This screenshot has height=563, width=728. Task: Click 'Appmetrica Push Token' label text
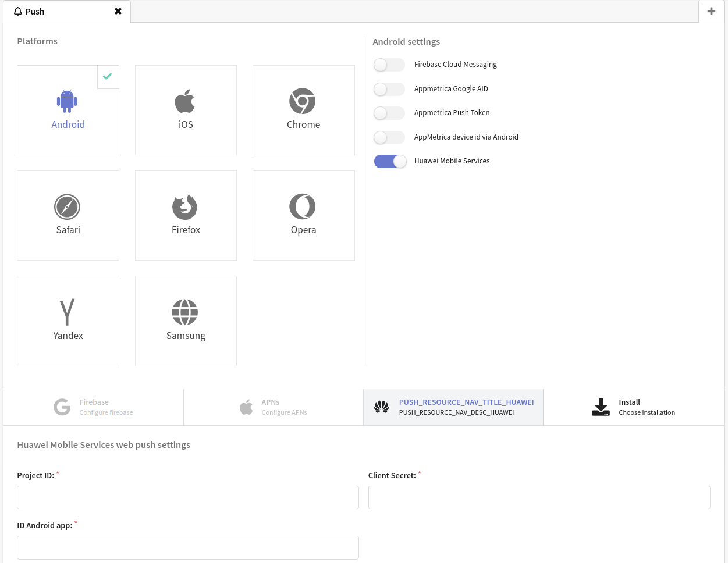click(452, 113)
